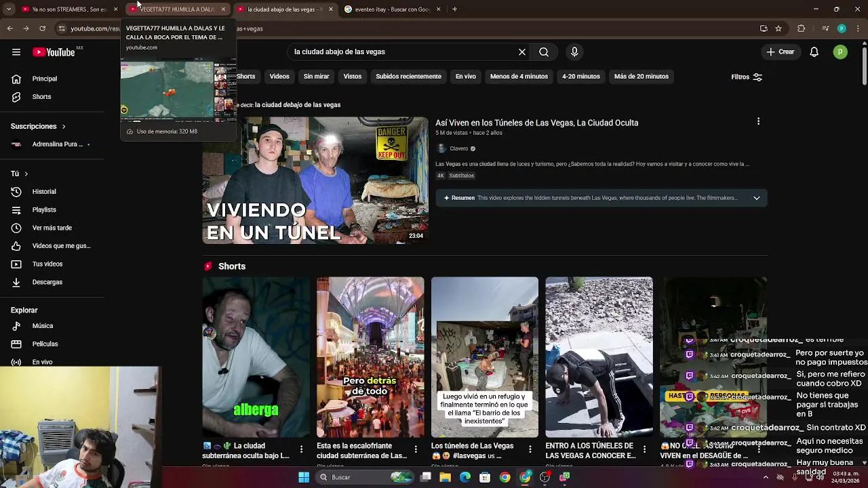Open the barrio de los inexistentes short

click(485, 357)
